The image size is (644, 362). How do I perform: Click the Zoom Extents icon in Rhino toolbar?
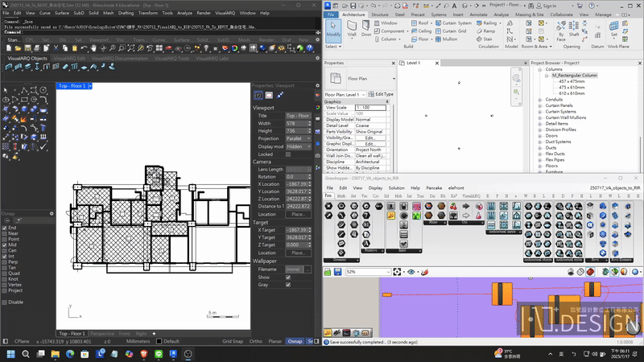(131, 48)
